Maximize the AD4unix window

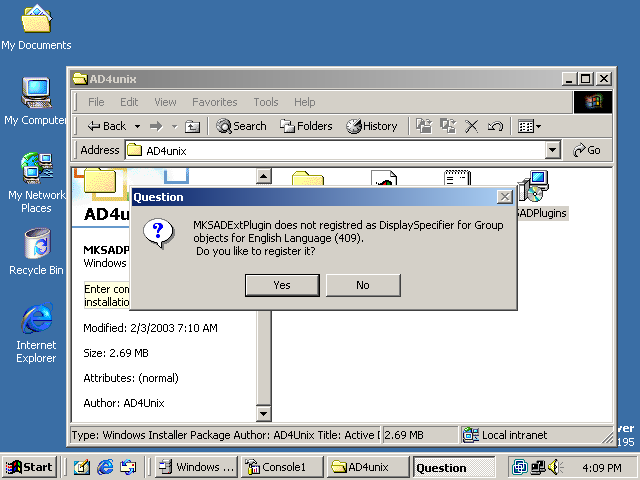pos(586,78)
